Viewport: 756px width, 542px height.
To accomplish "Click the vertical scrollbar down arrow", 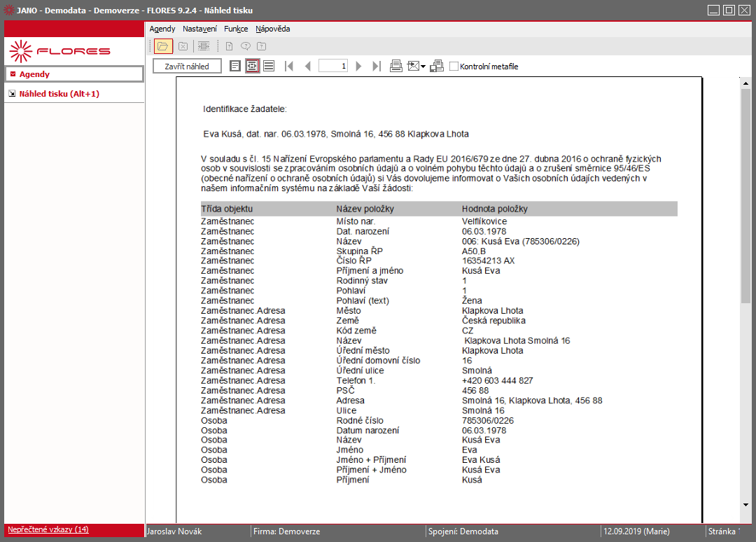I will point(746,505).
